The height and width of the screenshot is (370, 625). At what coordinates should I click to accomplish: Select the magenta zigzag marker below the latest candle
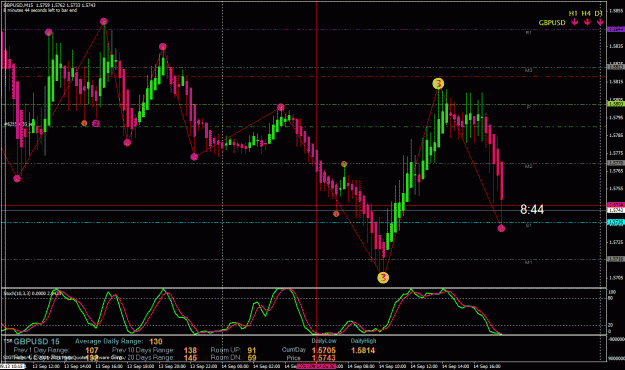(501, 228)
